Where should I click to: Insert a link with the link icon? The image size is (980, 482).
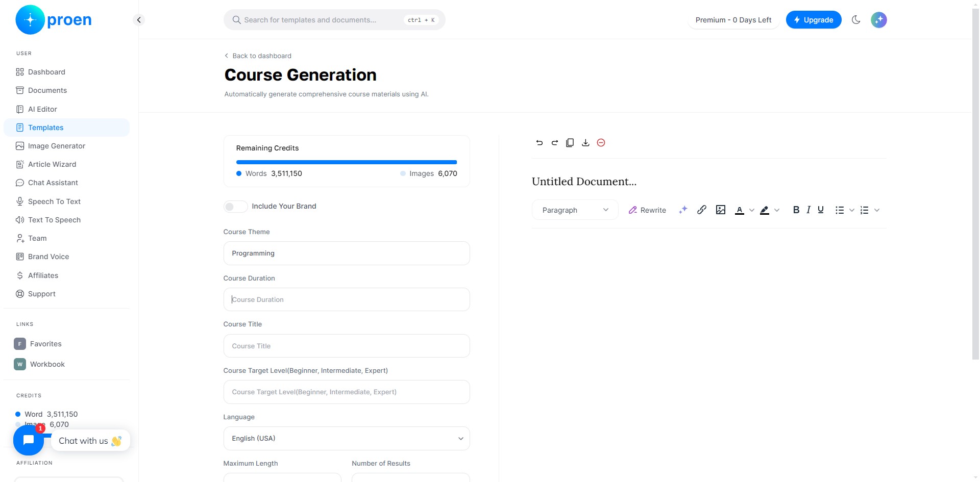tap(702, 210)
